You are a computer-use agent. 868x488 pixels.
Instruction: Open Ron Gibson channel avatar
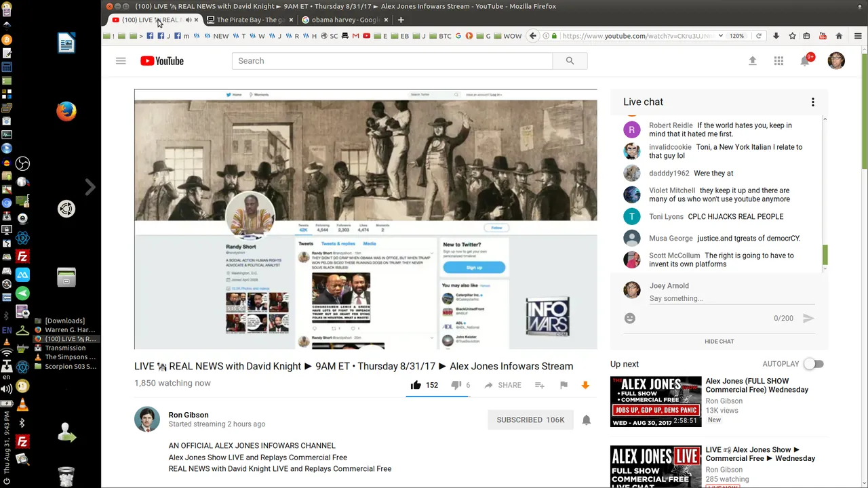tap(147, 420)
